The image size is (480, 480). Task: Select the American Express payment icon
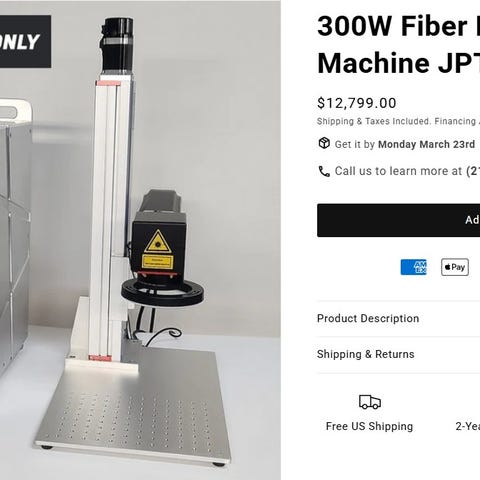[x=413, y=267]
